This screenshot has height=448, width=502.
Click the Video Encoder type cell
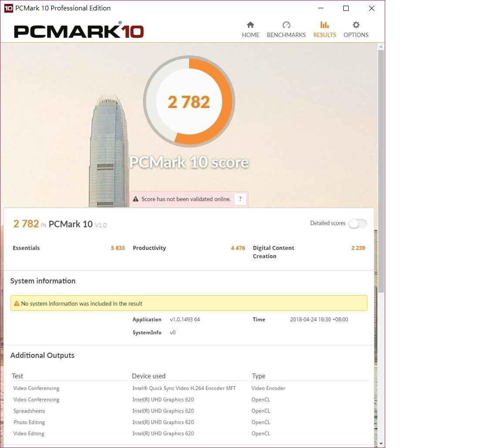[x=268, y=388]
